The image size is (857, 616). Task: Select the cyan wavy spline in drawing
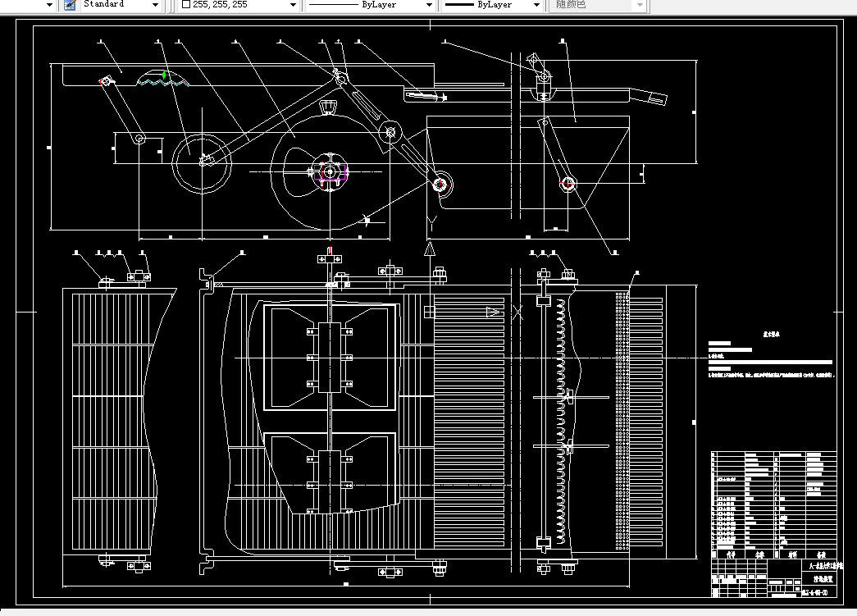pyautogui.click(x=163, y=83)
